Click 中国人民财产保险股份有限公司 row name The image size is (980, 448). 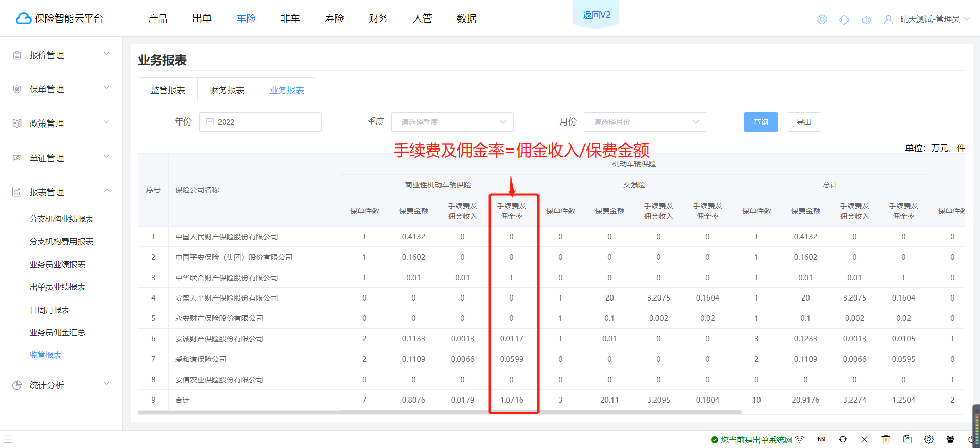[227, 237]
